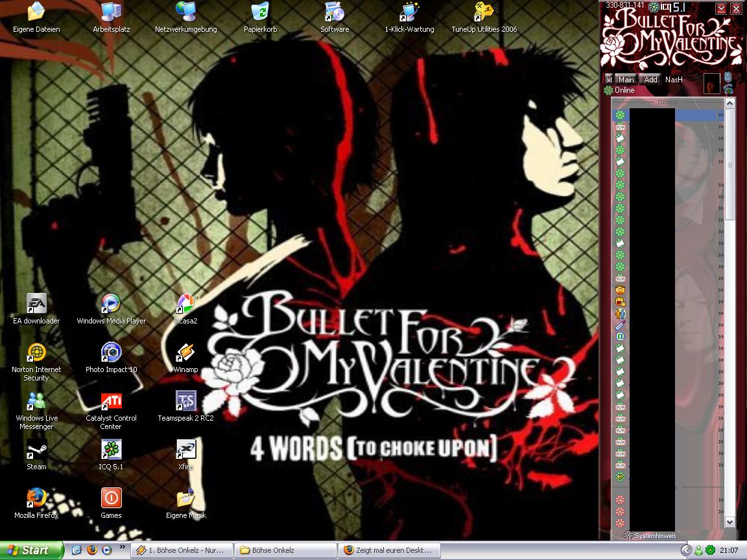This screenshot has height=560, width=747.
Task: Click Messenger icon in system tray
Action: tap(698, 550)
